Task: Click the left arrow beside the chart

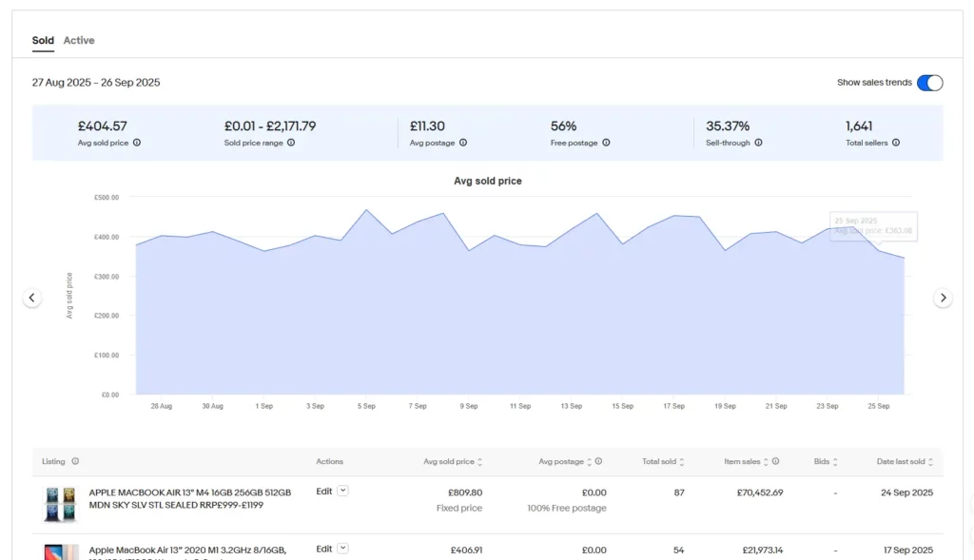Action: coord(31,297)
